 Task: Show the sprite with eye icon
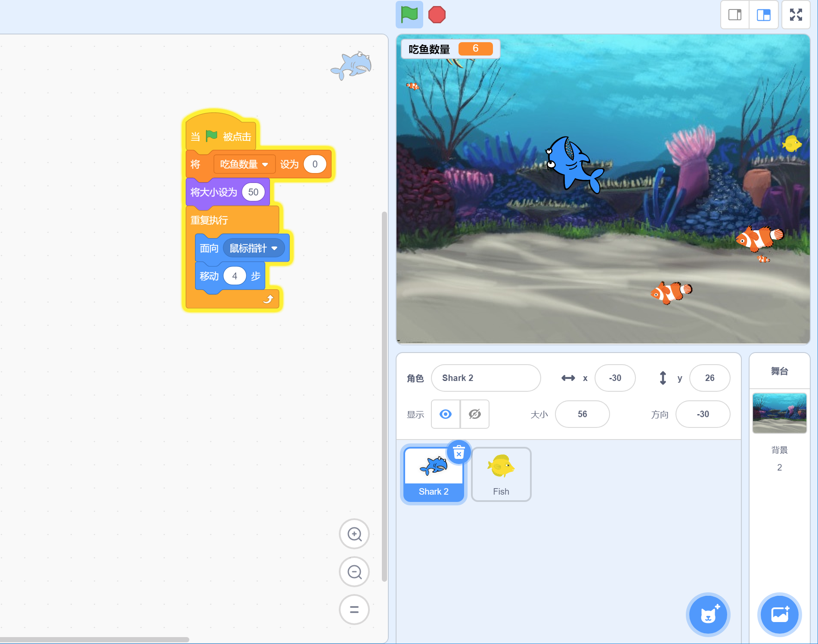(446, 414)
